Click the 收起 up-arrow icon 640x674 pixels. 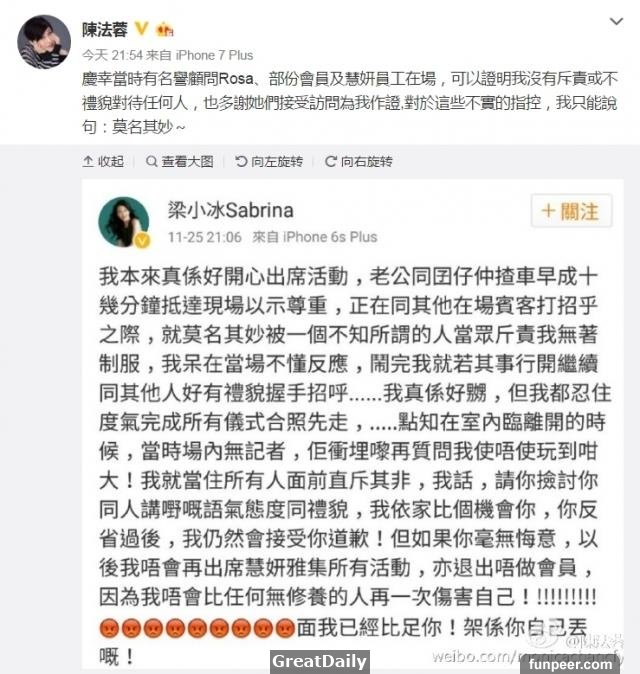[x=88, y=161]
